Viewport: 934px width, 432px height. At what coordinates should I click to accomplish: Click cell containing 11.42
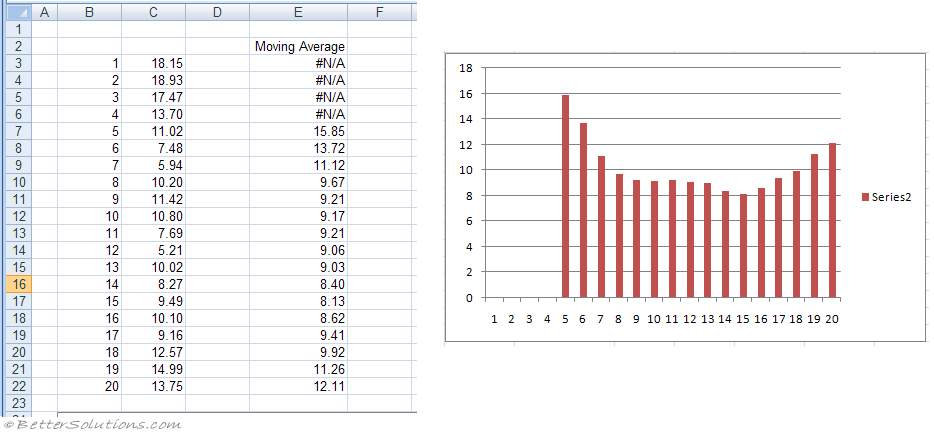[154, 199]
